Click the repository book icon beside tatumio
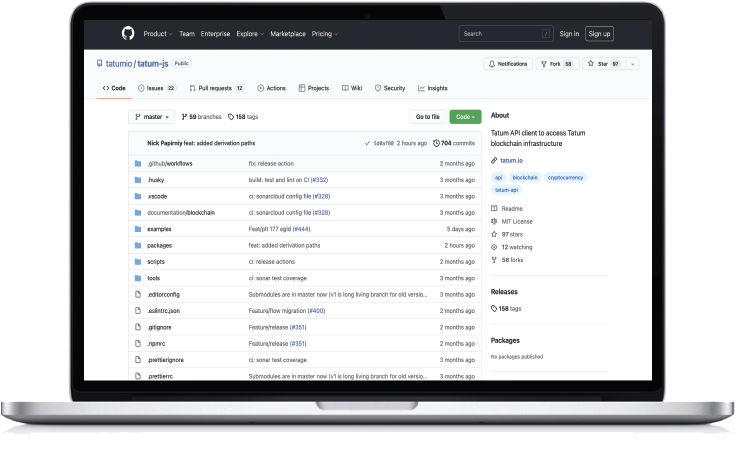 point(99,63)
